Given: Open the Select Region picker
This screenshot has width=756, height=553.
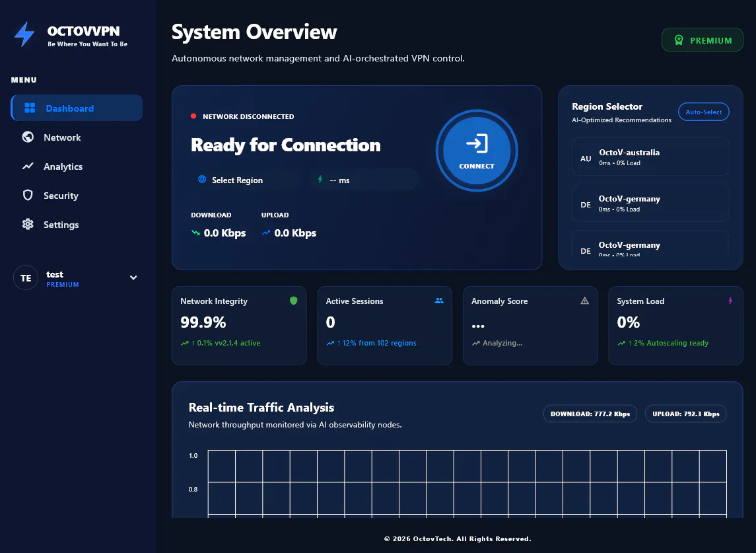Looking at the screenshot, I should tap(246, 180).
